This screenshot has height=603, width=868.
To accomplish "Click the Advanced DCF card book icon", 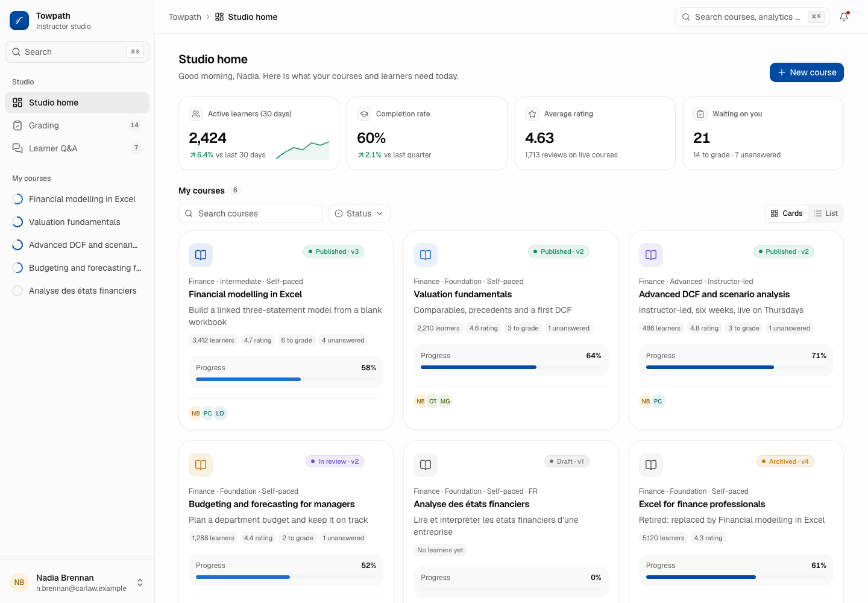I will tap(651, 255).
